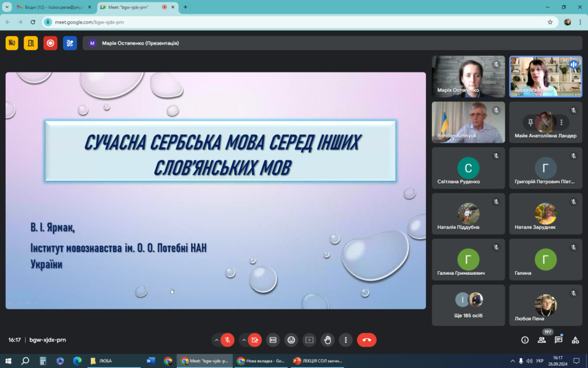Unmute the microphone

click(227, 340)
